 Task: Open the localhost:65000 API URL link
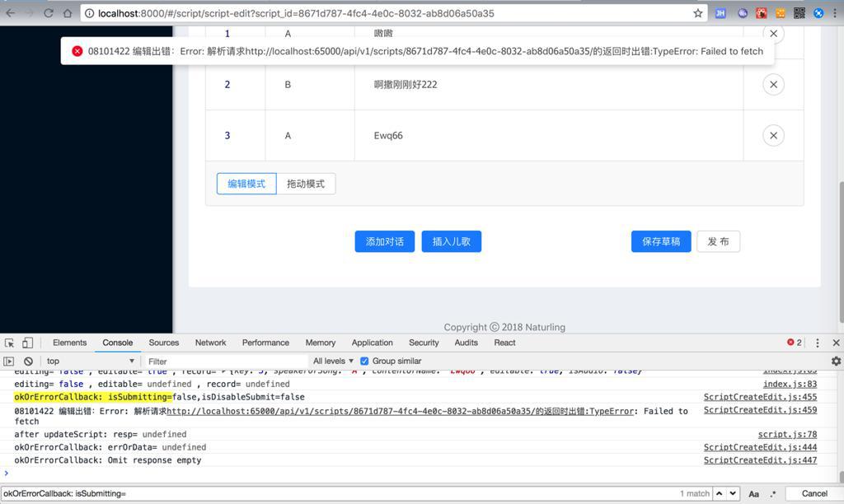click(400, 411)
